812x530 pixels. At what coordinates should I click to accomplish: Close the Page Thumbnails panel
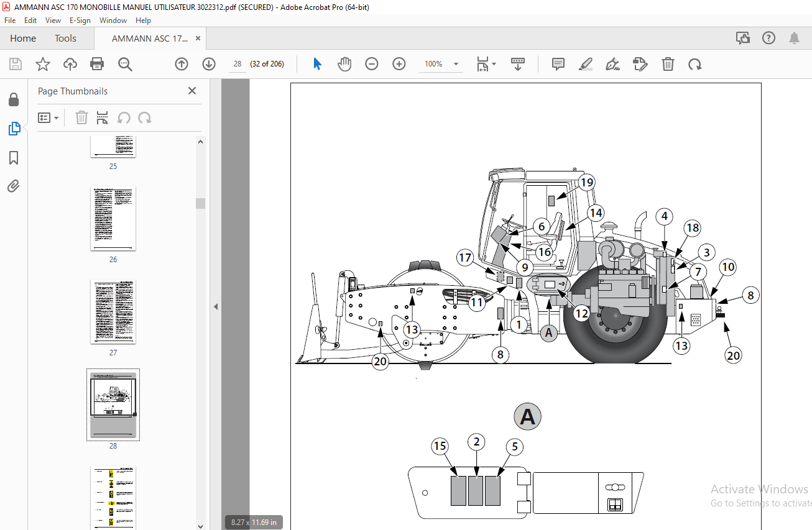[x=192, y=91]
